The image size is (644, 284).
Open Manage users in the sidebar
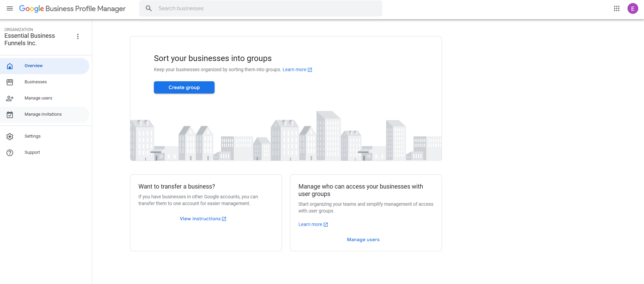pyautogui.click(x=45, y=98)
